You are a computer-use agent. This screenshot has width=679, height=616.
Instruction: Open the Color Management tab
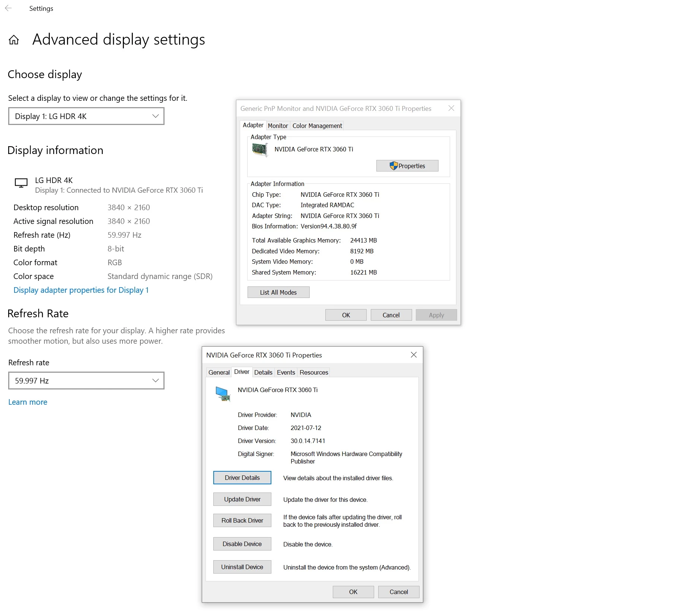(317, 126)
